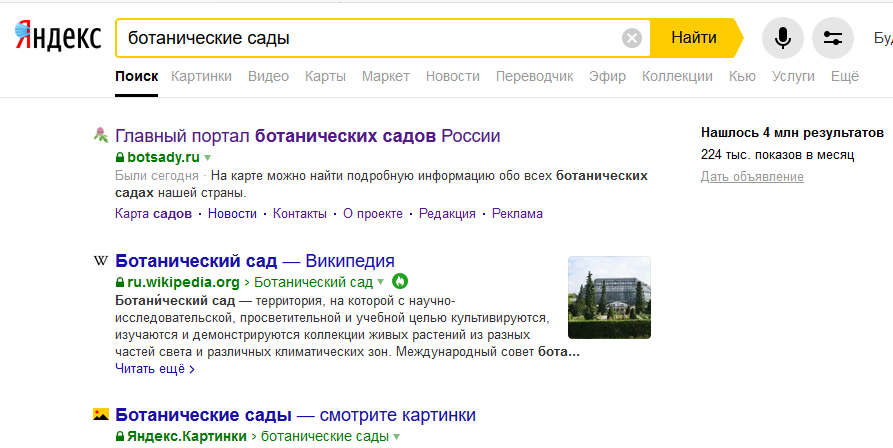Switch to the Видео tab

pos(268,76)
